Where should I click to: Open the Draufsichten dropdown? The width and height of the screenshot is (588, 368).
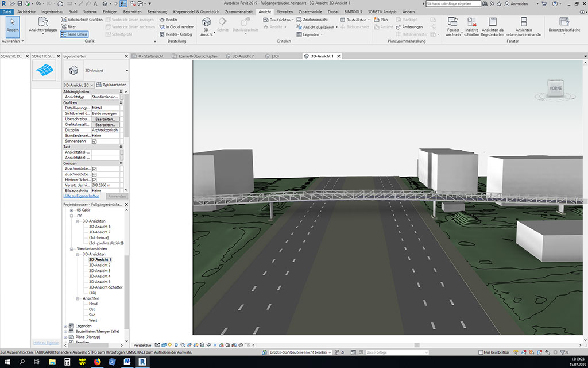pos(281,20)
